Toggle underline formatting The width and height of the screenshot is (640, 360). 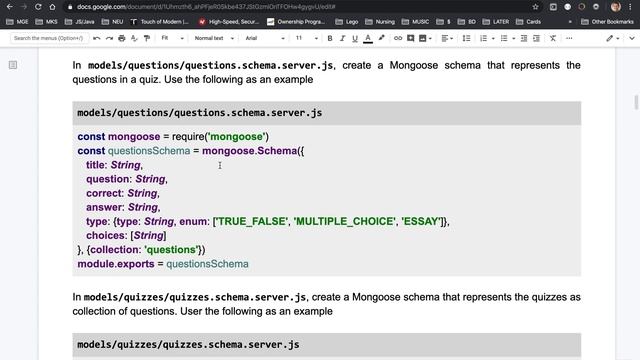tap(355, 38)
